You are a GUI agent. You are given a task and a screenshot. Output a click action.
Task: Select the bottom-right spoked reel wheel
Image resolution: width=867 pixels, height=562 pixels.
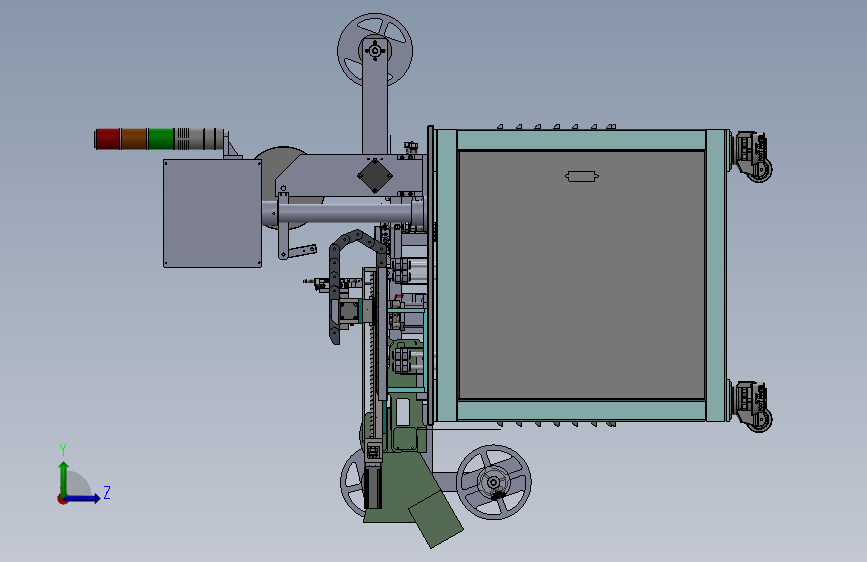(x=494, y=482)
